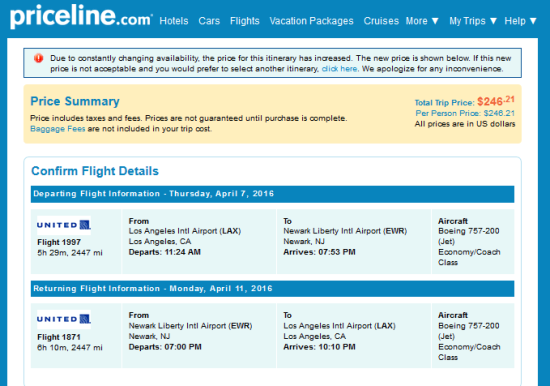Select the Flight 1871 details cell
This screenshot has width=550, height=386.
[76, 336]
